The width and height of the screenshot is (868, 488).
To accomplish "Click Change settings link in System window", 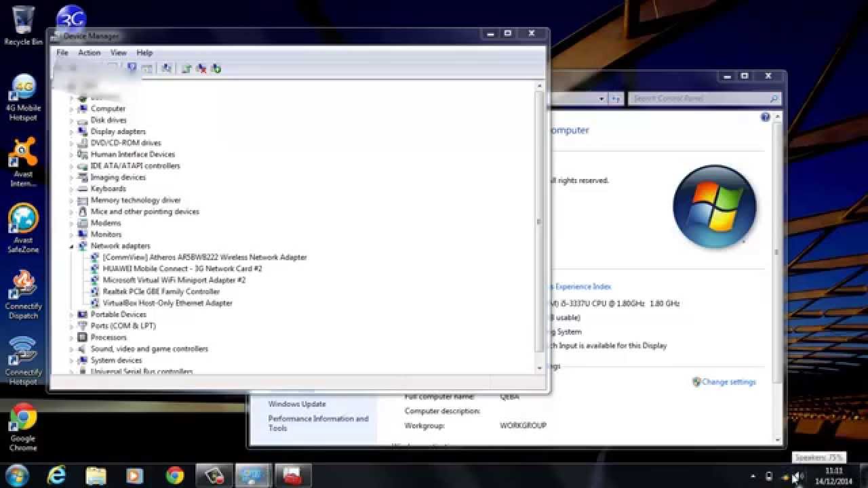I will [x=728, y=382].
